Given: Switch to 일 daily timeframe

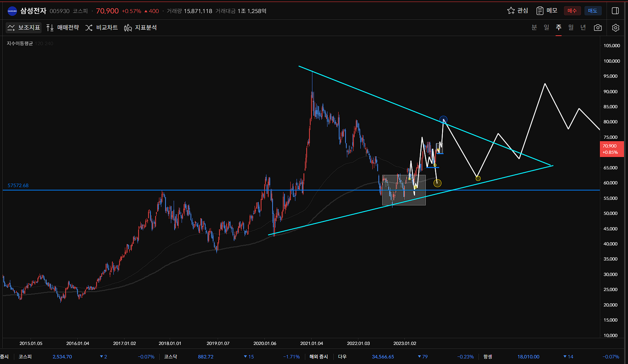Looking at the screenshot, I should [x=546, y=27].
